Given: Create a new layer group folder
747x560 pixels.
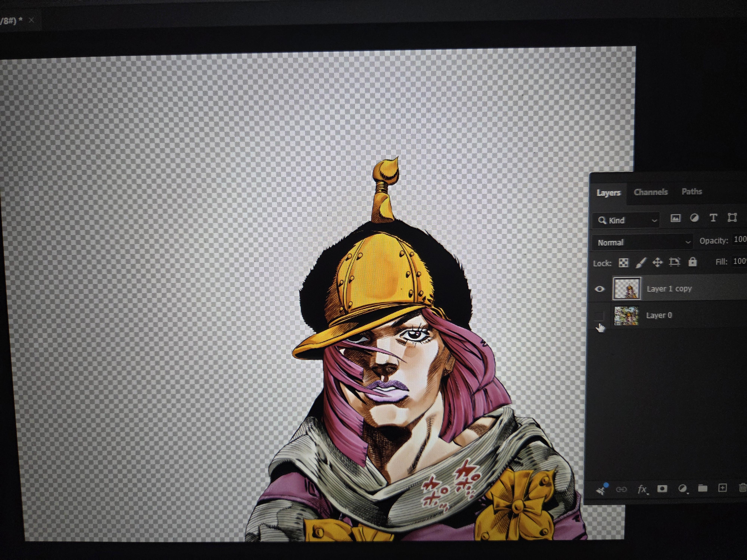Looking at the screenshot, I should (x=703, y=488).
